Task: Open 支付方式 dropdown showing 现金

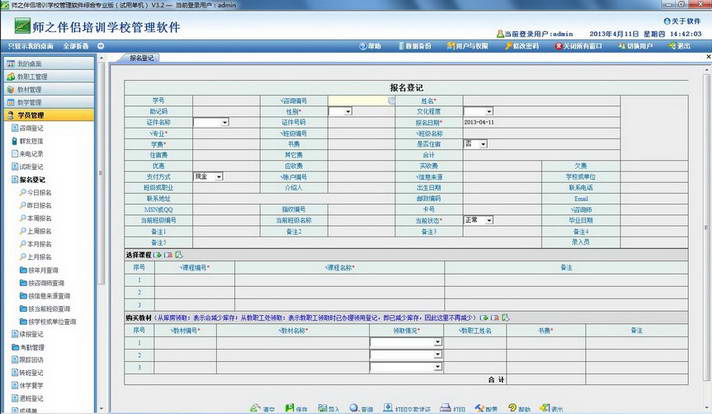Action: tap(208, 177)
